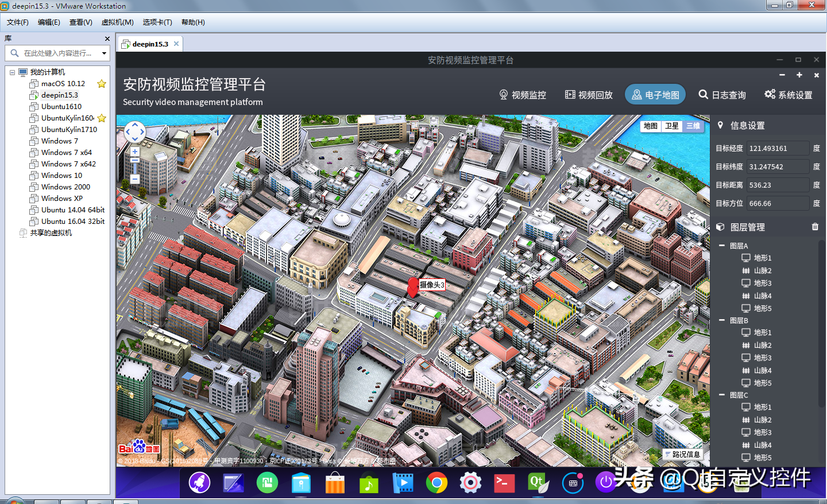Image resolution: width=827 pixels, height=504 pixels.
Task: Open the 系统设置 settings page
Action: [x=789, y=95]
